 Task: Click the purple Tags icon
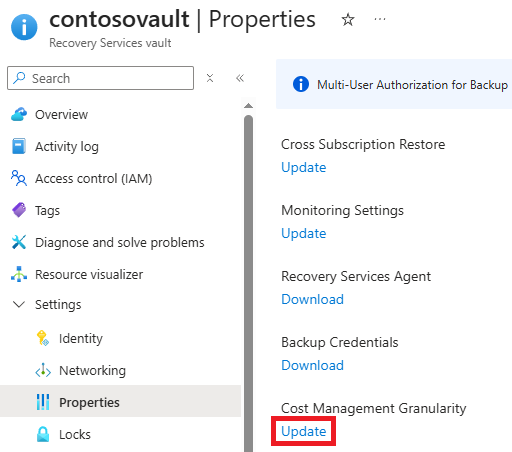pos(19,210)
